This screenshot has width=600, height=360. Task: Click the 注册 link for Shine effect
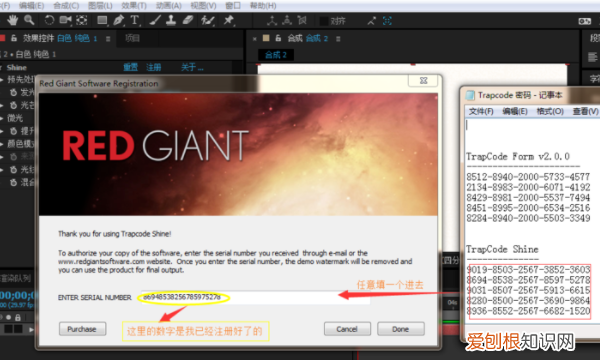pyautogui.click(x=153, y=68)
